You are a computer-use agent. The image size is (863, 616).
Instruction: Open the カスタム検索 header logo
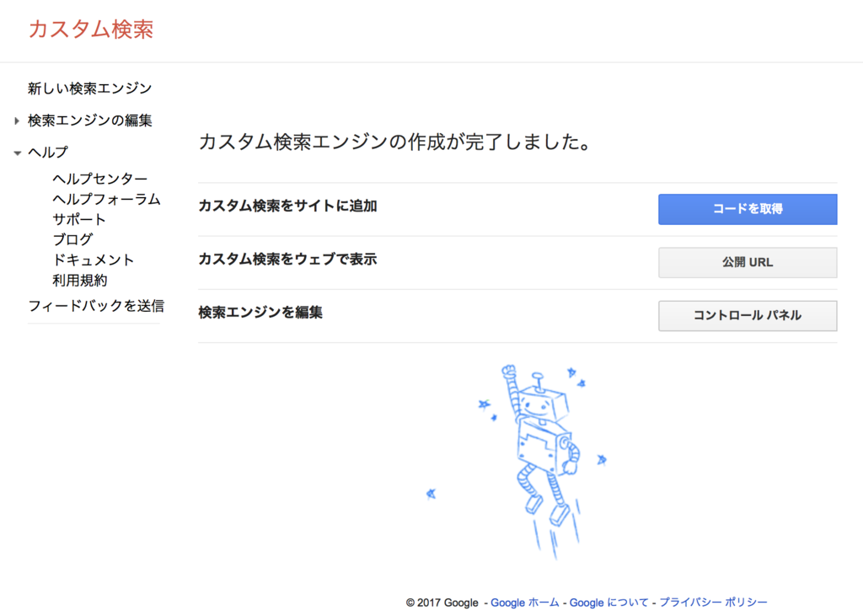[x=90, y=28]
